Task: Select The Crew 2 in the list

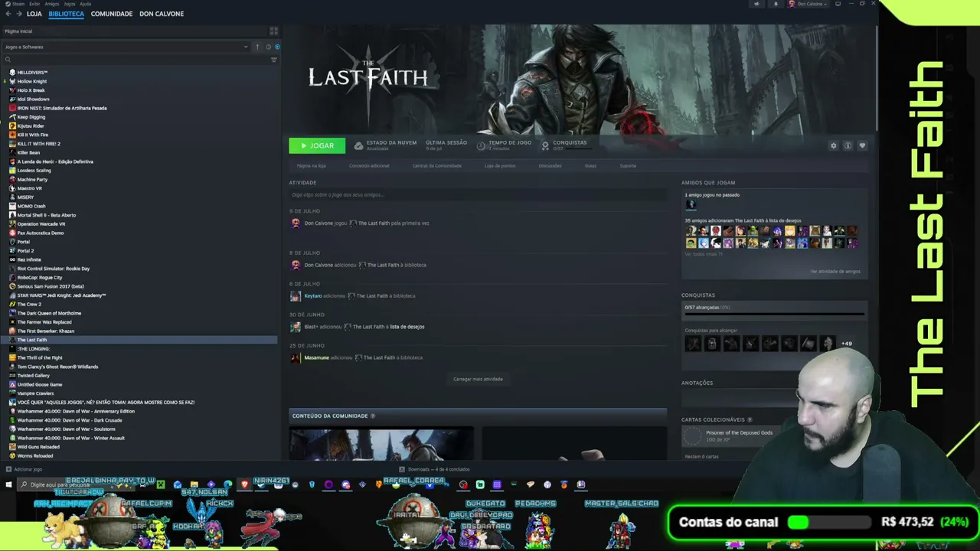Action: pyautogui.click(x=29, y=305)
